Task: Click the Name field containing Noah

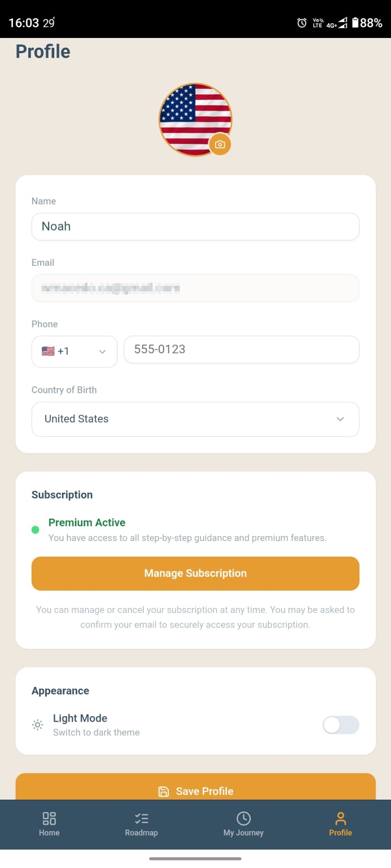Action: tap(195, 226)
